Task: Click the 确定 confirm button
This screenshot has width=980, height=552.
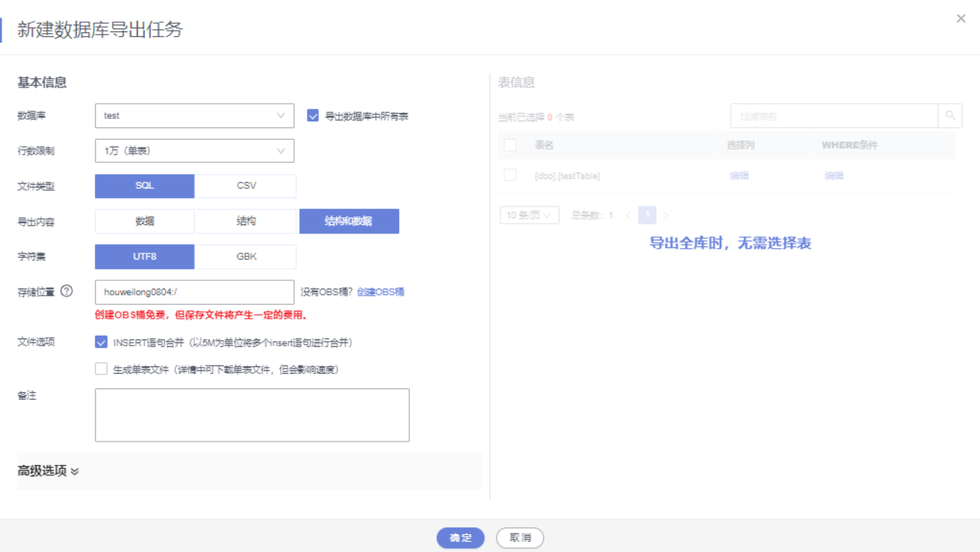Action: pyautogui.click(x=460, y=538)
